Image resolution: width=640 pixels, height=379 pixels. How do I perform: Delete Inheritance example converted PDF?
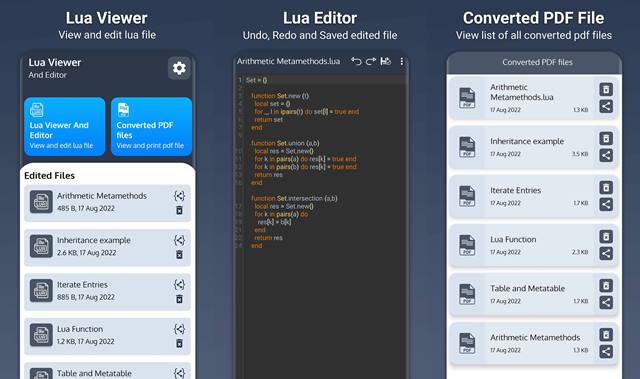(x=606, y=138)
